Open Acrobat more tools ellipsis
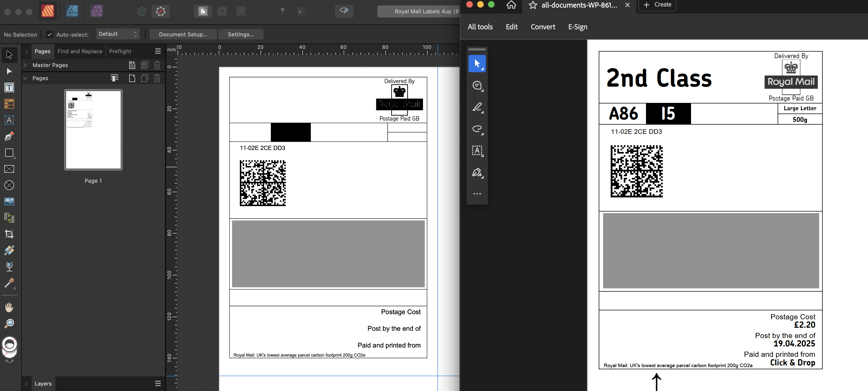This screenshot has width=868, height=391. tap(477, 194)
